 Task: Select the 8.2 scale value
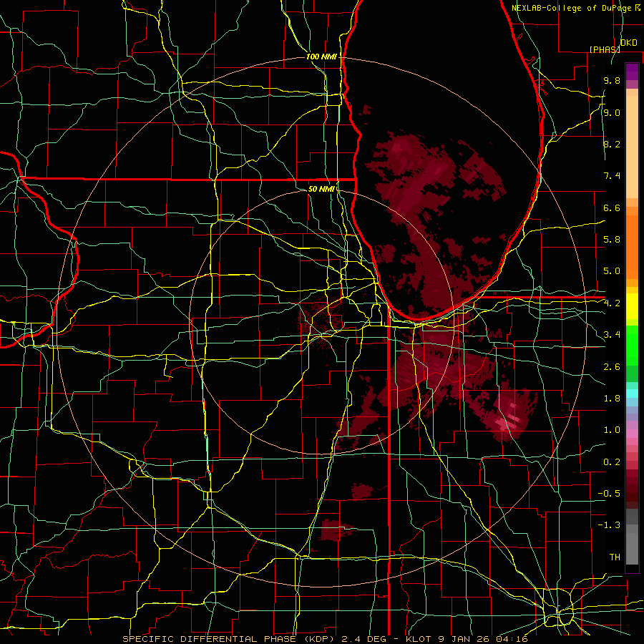click(x=612, y=144)
